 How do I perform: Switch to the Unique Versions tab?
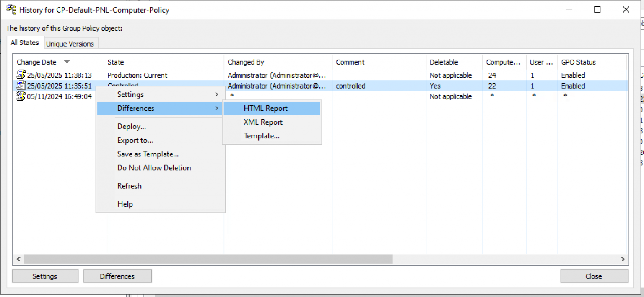click(70, 44)
